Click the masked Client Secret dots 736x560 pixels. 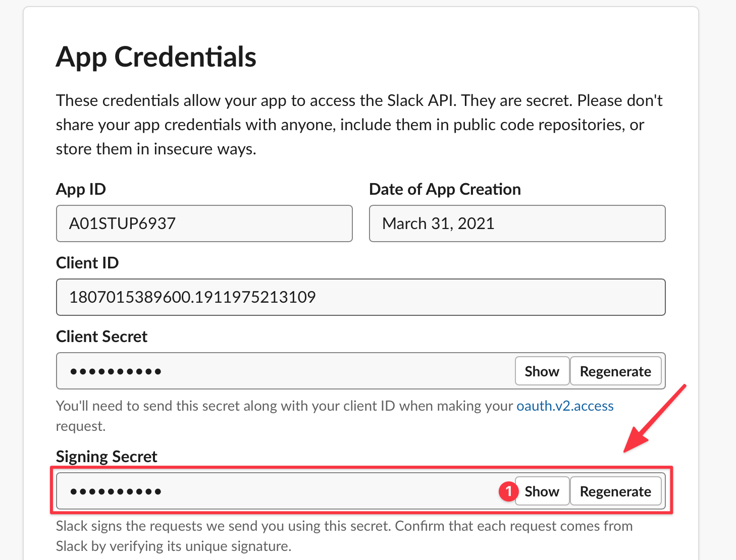pyautogui.click(x=116, y=372)
